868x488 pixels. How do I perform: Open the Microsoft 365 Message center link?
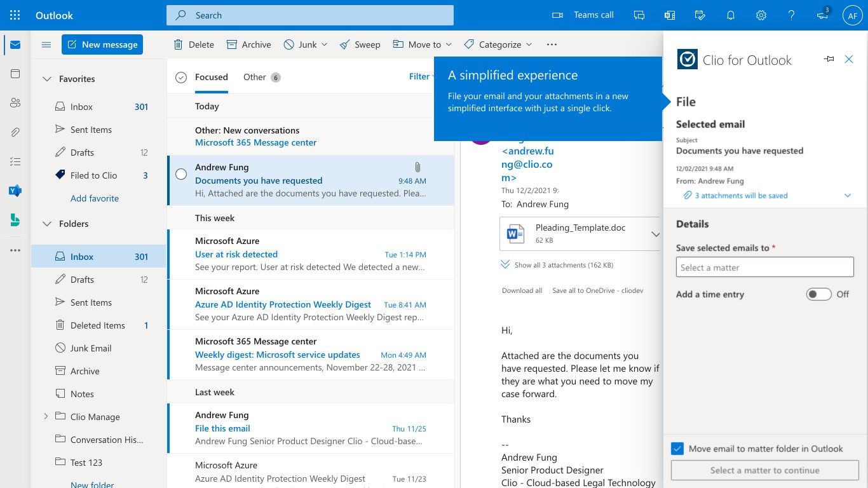[256, 142]
